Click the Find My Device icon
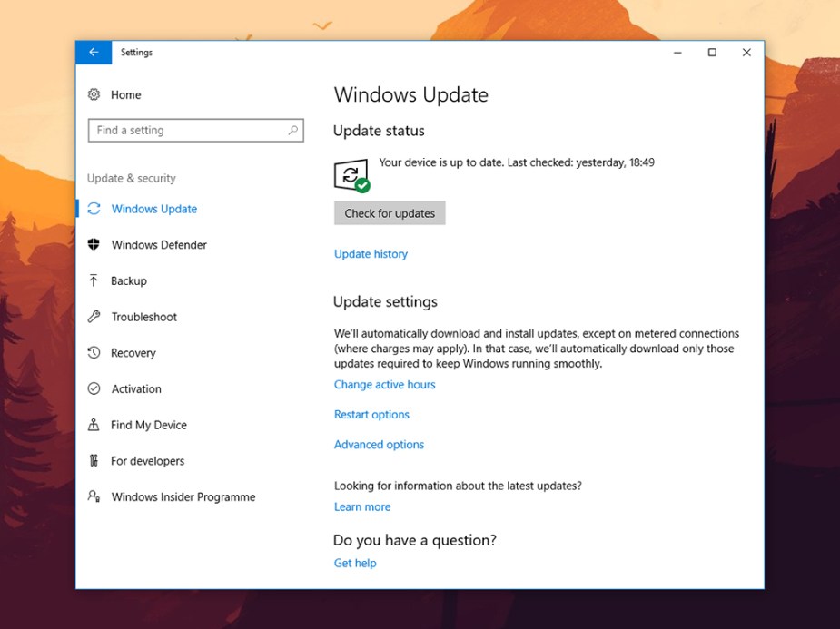Viewport: 840px width, 629px height. [x=94, y=425]
